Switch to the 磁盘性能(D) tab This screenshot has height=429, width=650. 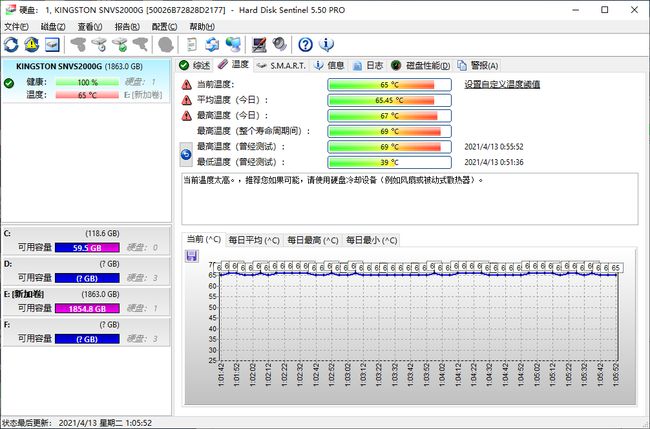[x=421, y=65]
